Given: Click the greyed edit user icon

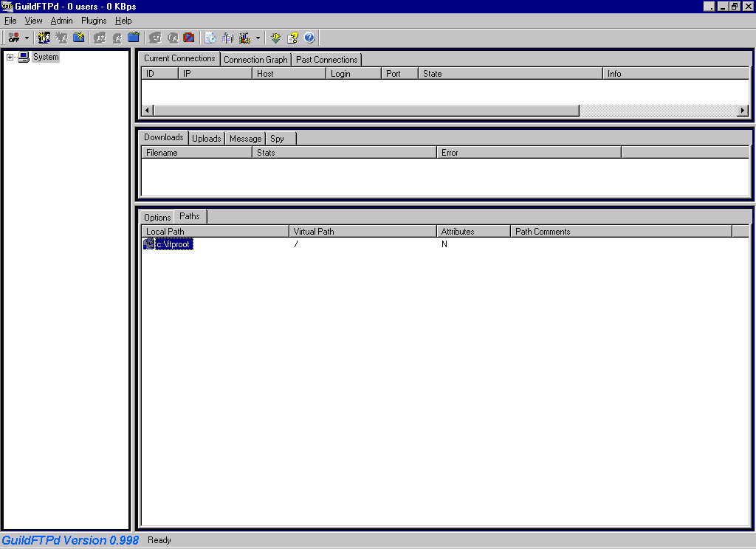Looking at the screenshot, I should click(x=117, y=38).
